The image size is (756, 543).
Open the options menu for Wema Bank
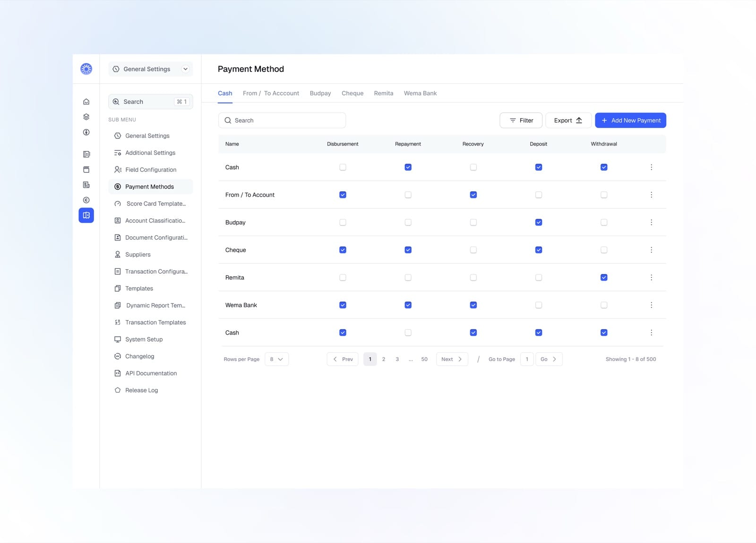[x=651, y=305]
